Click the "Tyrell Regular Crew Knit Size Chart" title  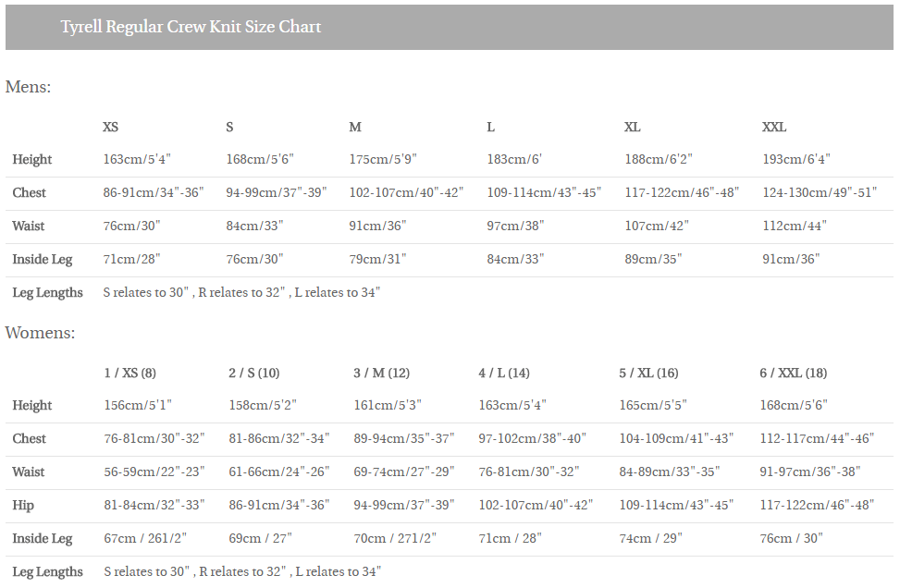click(191, 27)
